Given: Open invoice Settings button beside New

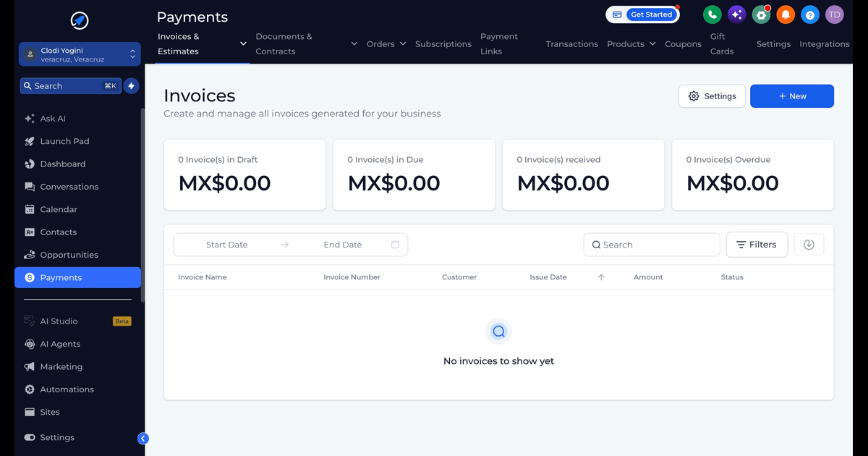Looking at the screenshot, I should point(712,96).
